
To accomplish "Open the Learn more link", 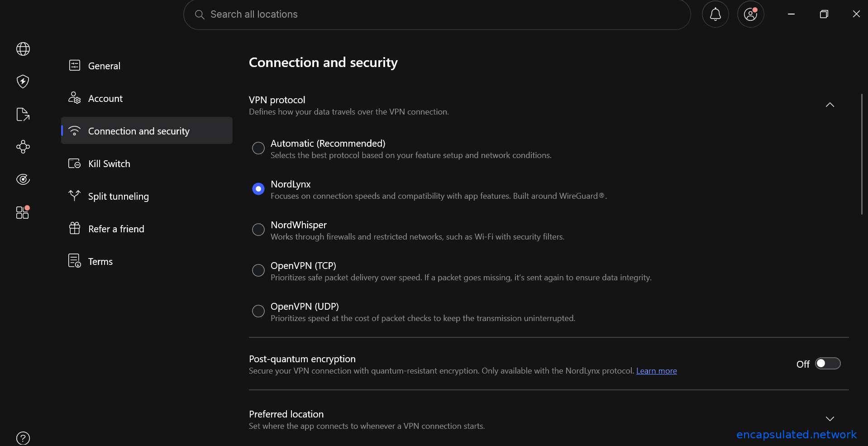I will pos(656,371).
